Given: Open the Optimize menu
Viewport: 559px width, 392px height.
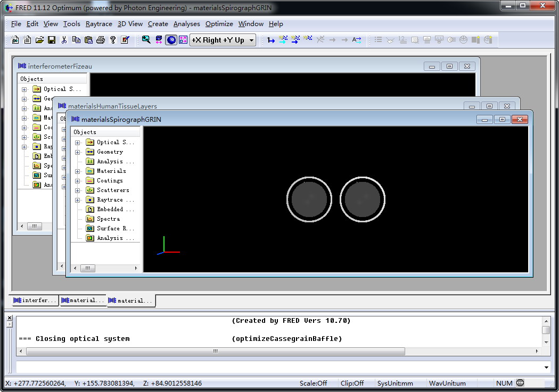Looking at the screenshot, I should click(x=219, y=24).
